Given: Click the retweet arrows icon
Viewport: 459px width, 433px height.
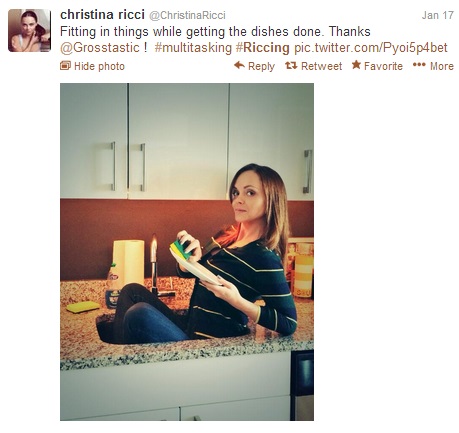Looking at the screenshot, I should tap(291, 65).
